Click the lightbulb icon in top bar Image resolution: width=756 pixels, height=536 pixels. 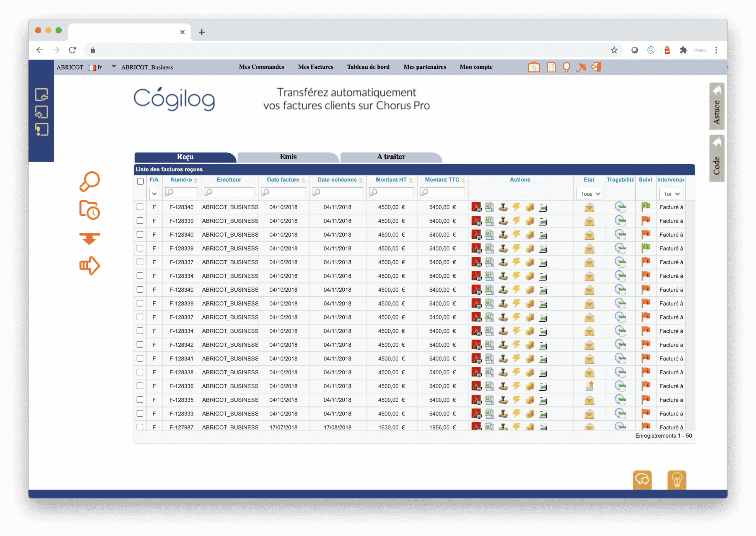(566, 67)
